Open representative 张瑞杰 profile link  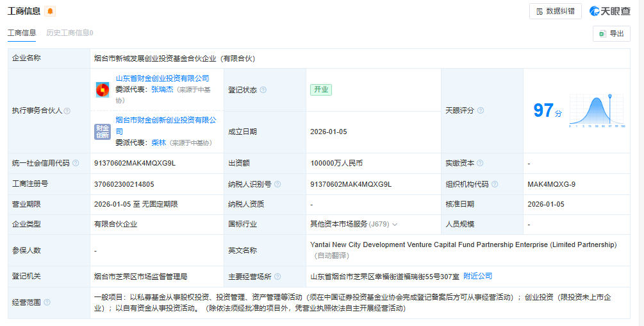tap(162, 90)
